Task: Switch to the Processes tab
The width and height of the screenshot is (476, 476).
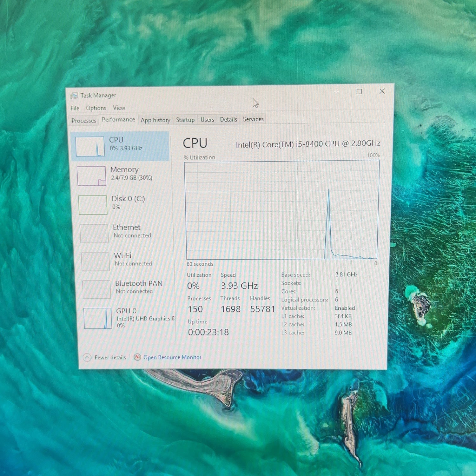Action: [83, 121]
